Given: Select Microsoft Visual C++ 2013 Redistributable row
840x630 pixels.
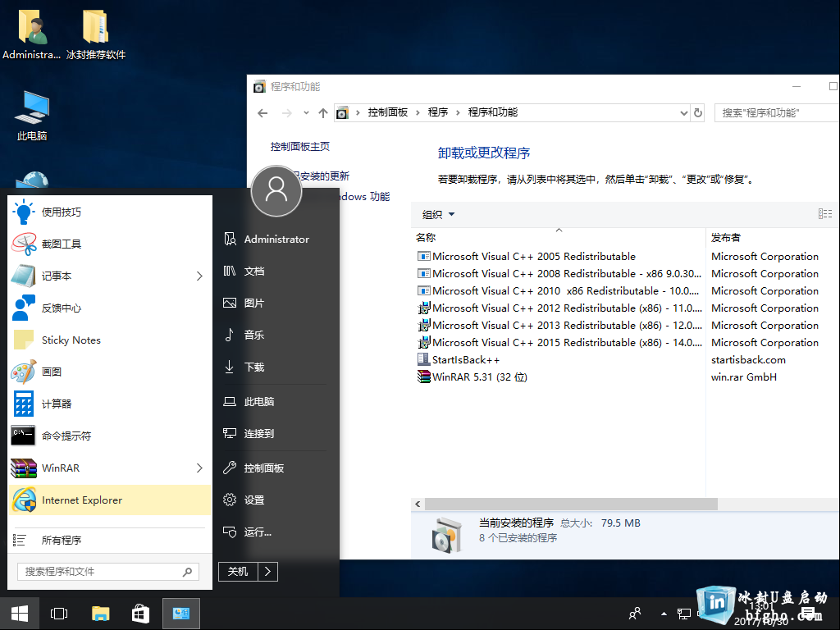Looking at the screenshot, I should [x=559, y=325].
